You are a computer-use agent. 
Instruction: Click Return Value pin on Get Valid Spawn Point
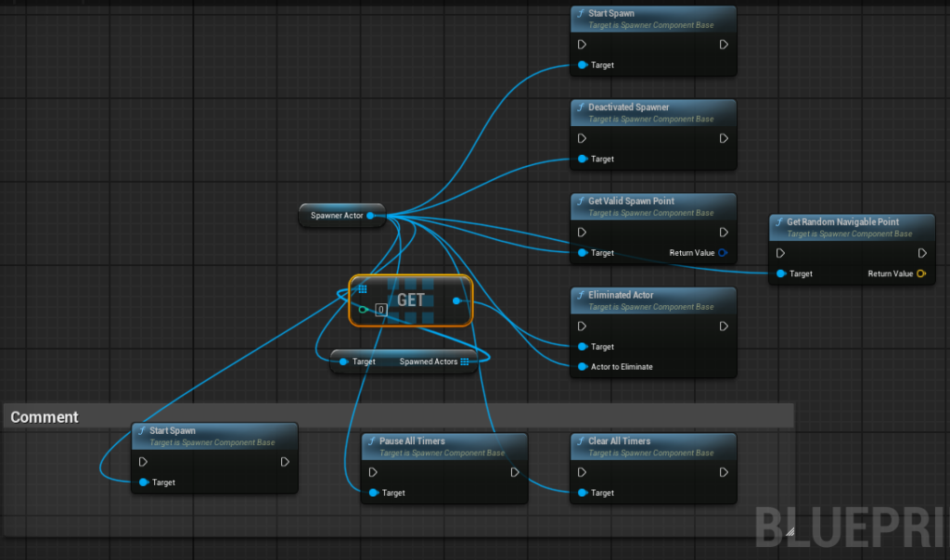pyautogui.click(x=723, y=252)
